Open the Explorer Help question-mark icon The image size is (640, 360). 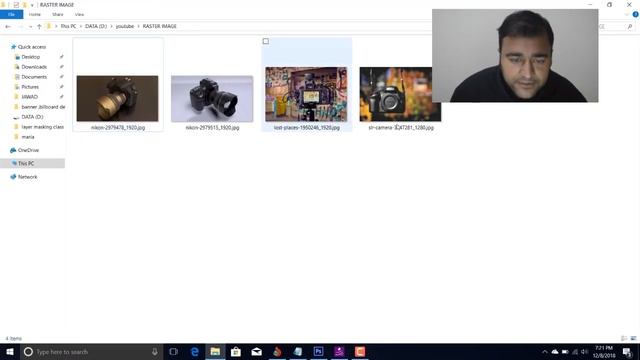point(636,14)
